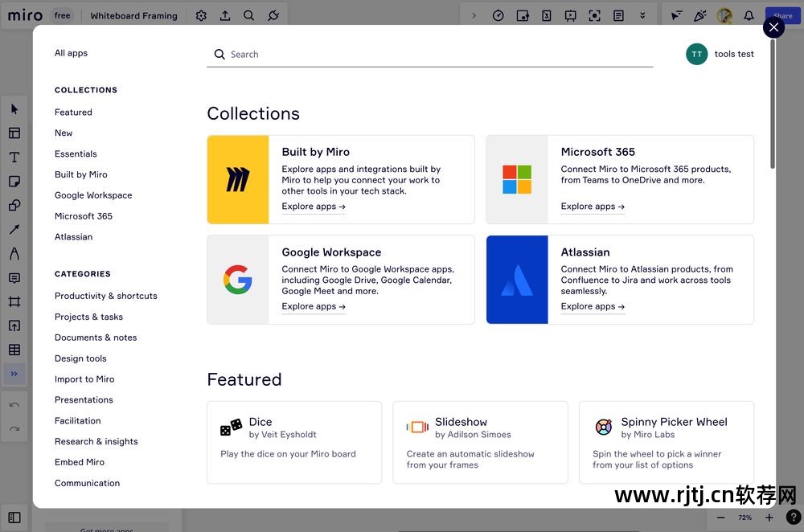Expand the double chevron in top toolbar
Screen dimensions: 804x532
tap(642, 16)
